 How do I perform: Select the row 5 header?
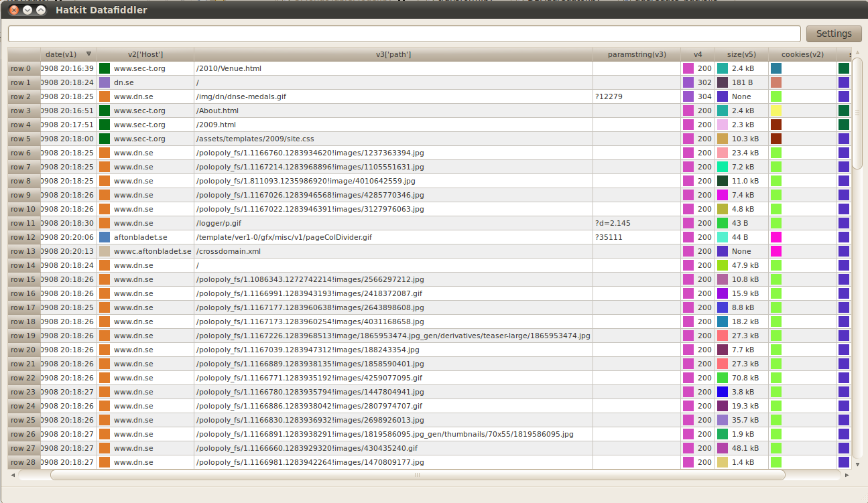[x=24, y=139]
